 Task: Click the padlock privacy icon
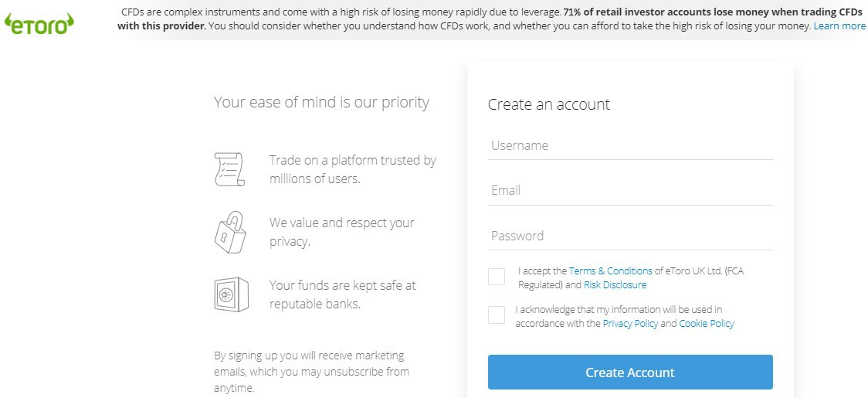(229, 232)
